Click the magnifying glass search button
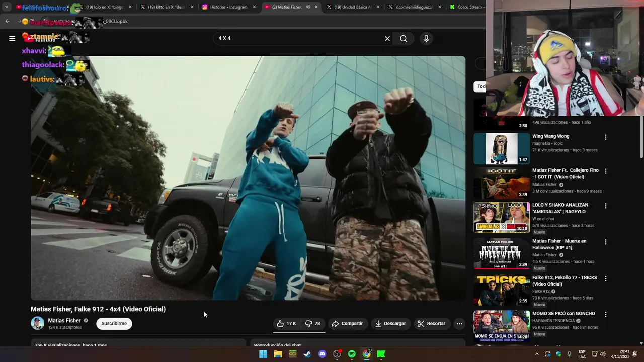Screen dimensions: 644x362 tap(404, 39)
